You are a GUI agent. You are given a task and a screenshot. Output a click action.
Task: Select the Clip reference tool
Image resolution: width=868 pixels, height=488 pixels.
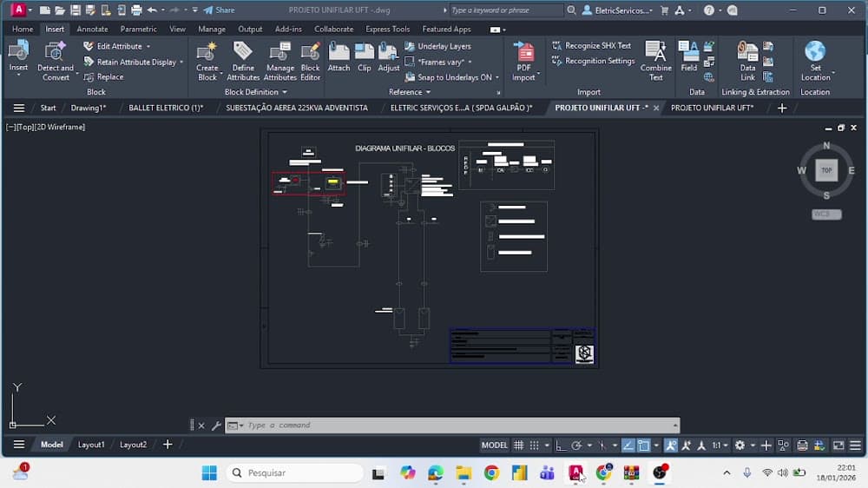[365, 56]
